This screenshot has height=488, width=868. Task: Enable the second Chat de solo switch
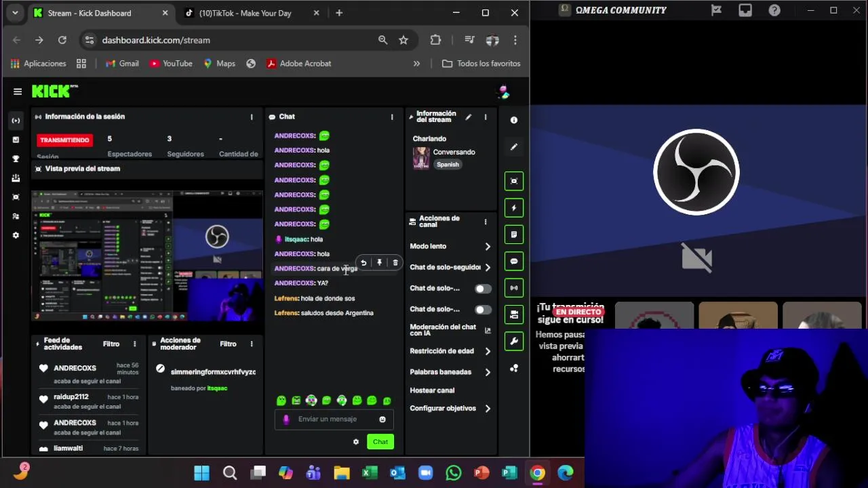(x=483, y=310)
